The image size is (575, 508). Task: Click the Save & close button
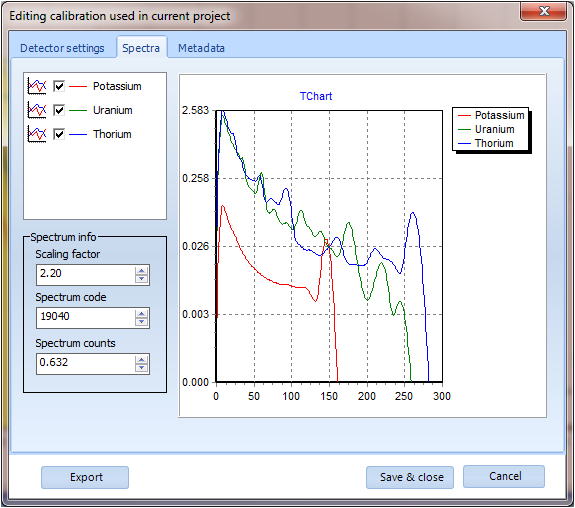(410, 477)
